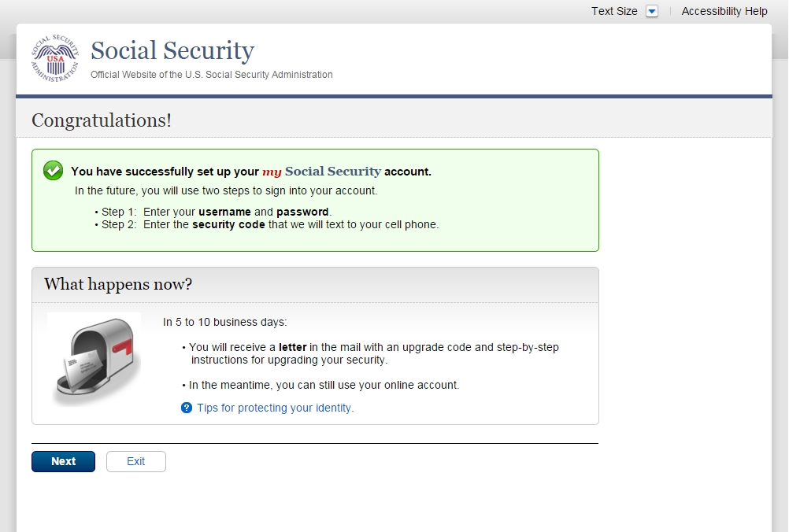The width and height of the screenshot is (789, 532).
Task: Click the green success checkmark icon
Action: tap(53, 170)
